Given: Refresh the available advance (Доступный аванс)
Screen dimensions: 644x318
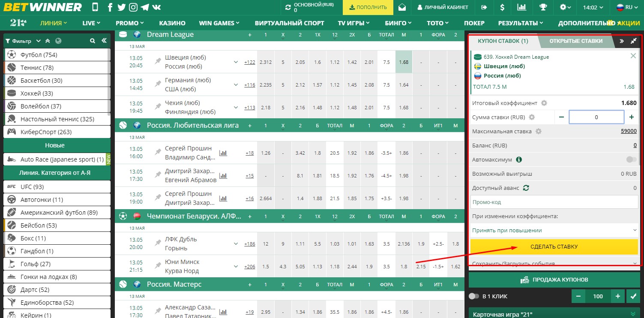Looking at the screenshot, I should point(526,188).
